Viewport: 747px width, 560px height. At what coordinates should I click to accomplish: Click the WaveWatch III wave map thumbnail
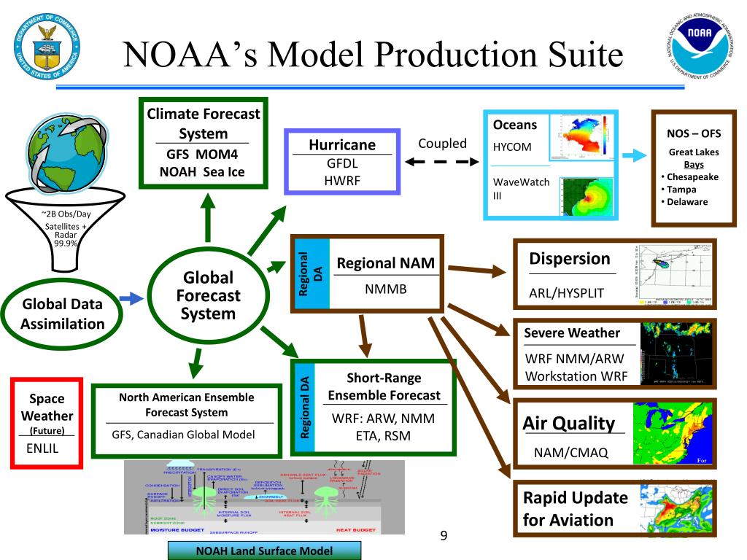pyautogui.click(x=587, y=197)
